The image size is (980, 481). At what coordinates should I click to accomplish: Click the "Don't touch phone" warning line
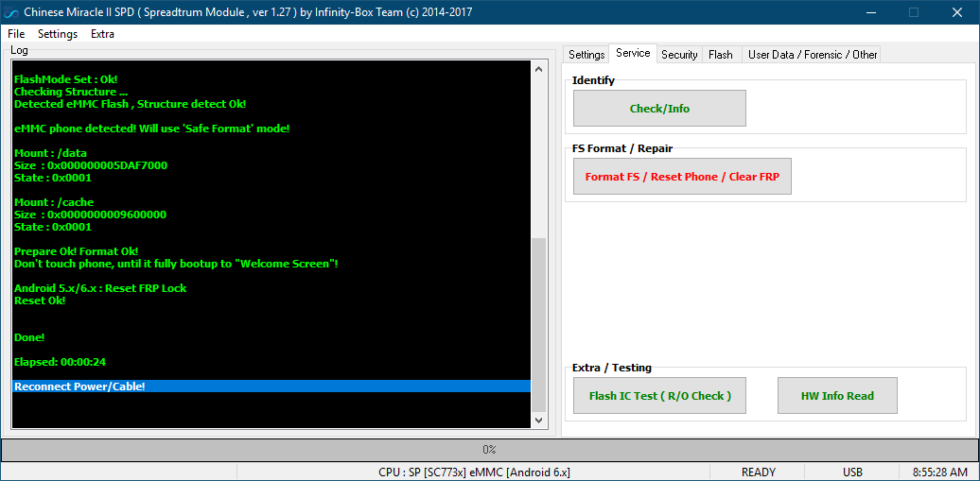point(176,264)
